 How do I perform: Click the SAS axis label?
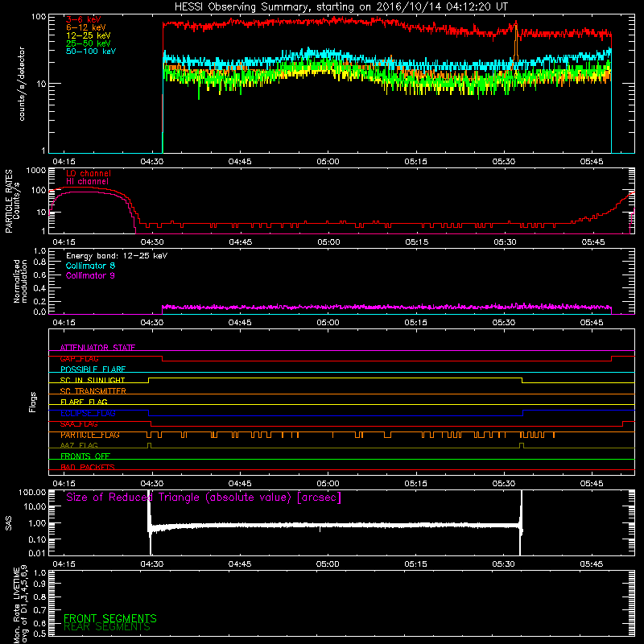coord(8,523)
